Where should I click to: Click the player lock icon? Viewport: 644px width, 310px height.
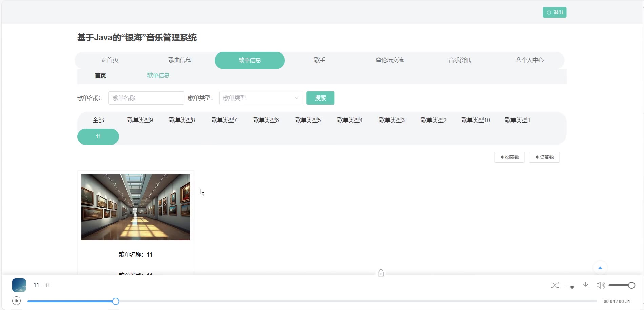coord(381,273)
